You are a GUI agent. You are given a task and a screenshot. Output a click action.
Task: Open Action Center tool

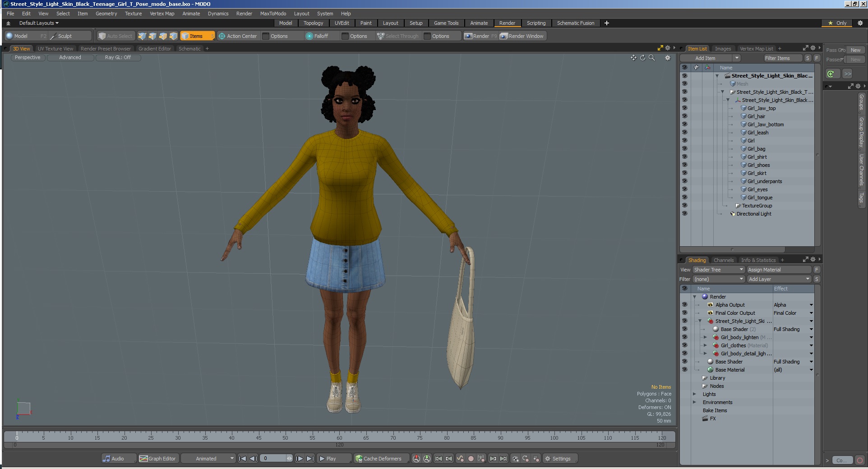(238, 36)
